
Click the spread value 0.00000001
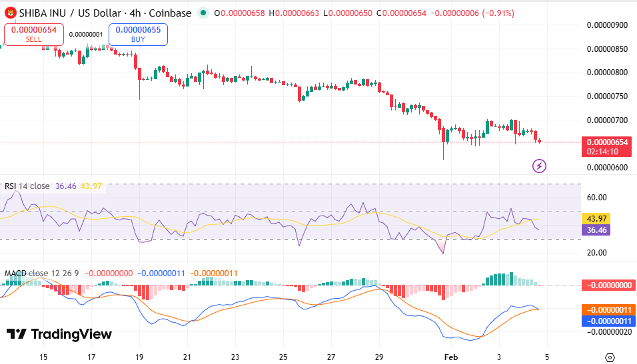(86, 35)
